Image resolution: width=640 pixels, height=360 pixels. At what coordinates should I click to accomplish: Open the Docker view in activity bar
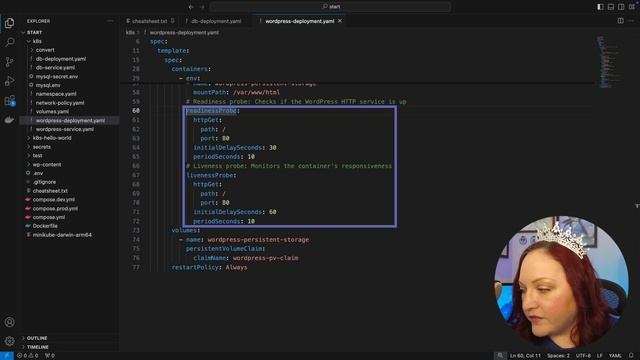coord(9,120)
